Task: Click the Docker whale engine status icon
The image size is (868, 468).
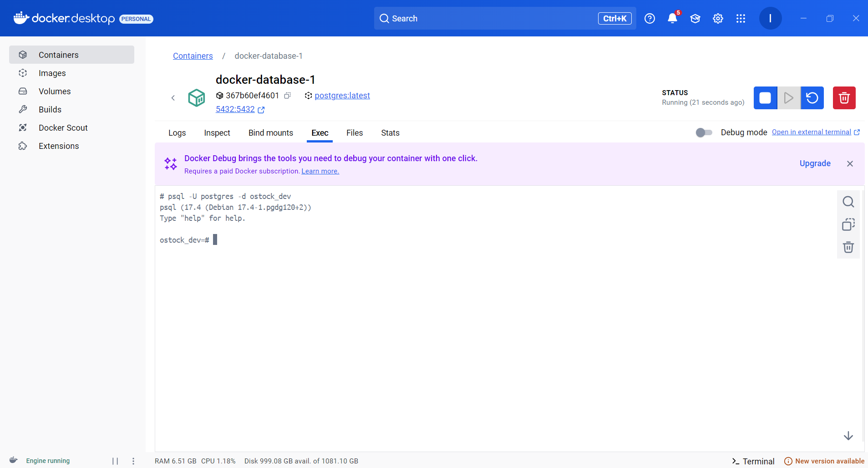Action: 14,460
